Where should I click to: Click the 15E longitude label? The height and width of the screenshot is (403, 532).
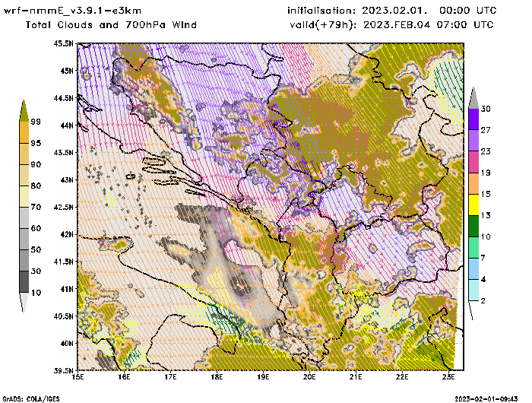click(78, 377)
